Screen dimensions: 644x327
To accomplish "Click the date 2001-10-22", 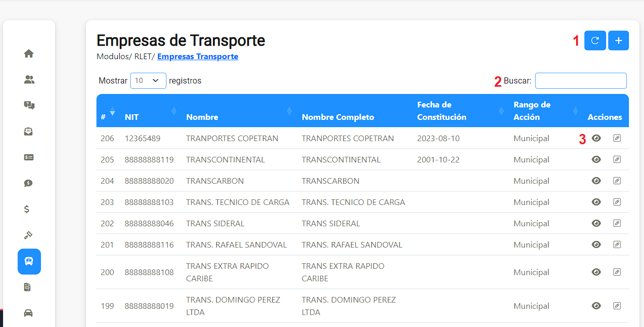I will point(438,160).
